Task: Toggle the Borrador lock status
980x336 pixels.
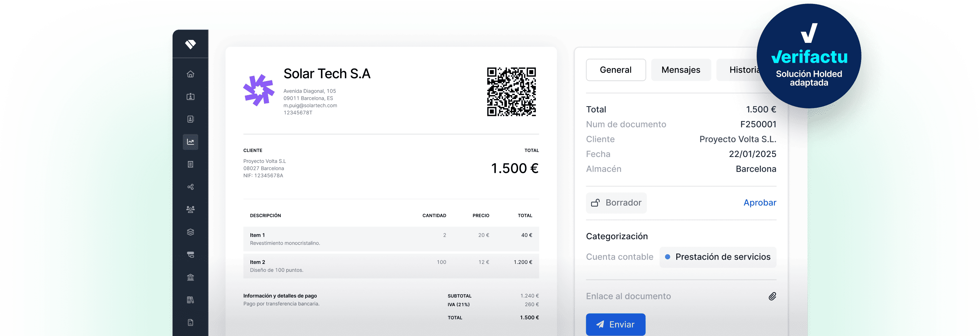Action: [616, 203]
